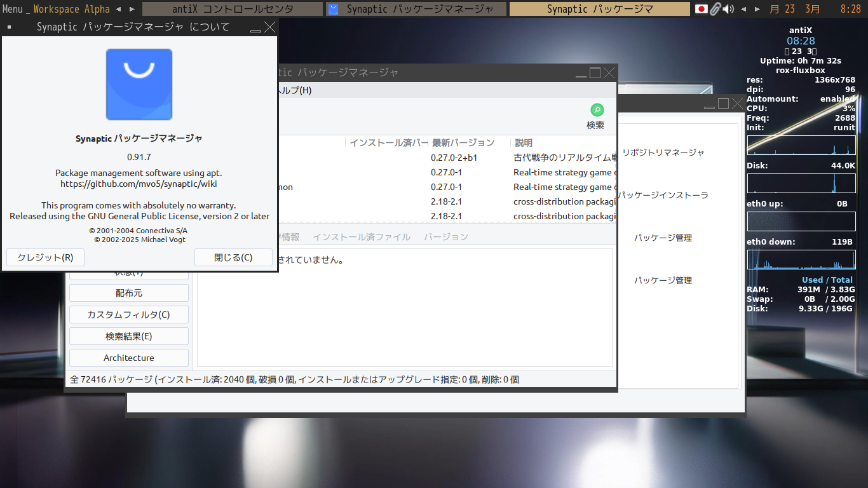The height and width of the screenshot is (488, 868).
Task: Click the 配布元 filter button
Action: click(128, 293)
